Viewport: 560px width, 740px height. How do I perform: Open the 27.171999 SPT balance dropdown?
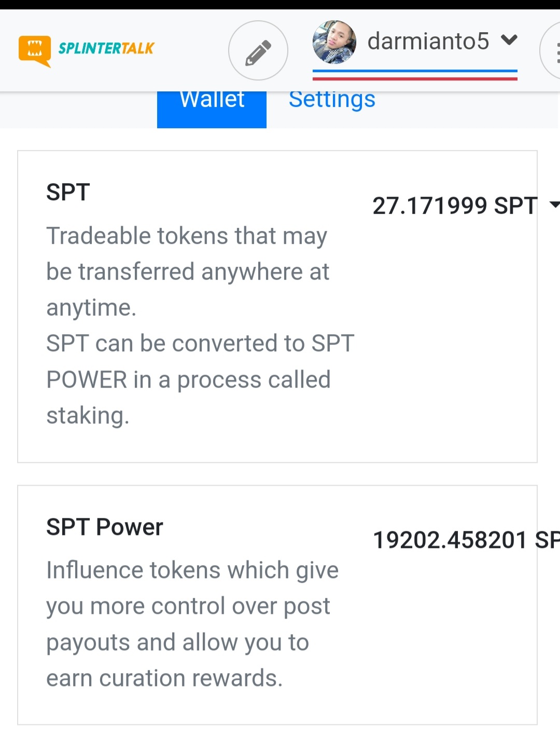(x=454, y=205)
